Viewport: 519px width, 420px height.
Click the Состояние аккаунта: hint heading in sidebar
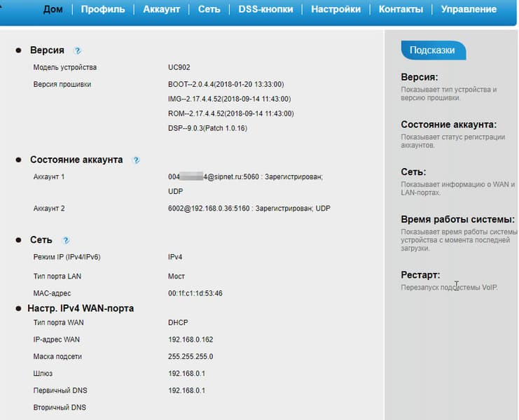[449, 125]
